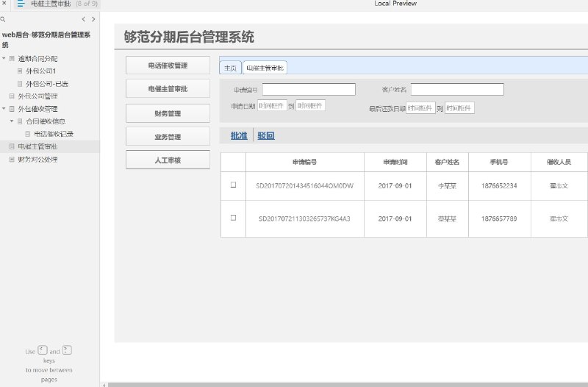Open the 电话催收记录 page
Viewport: 588px width, 387px height.
(54, 134)
